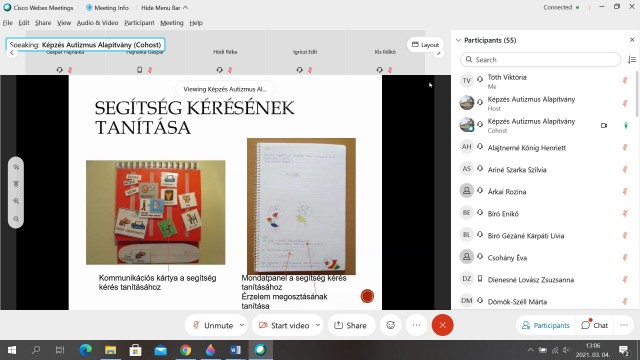The width and height of the screenshot is (640, 360).
Task: Open the Layout button
Action: click(425, 44)
